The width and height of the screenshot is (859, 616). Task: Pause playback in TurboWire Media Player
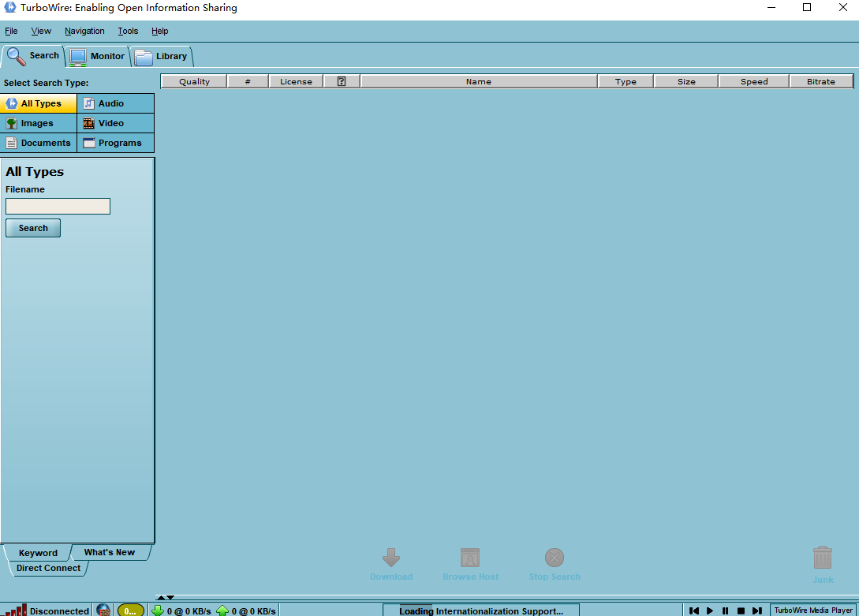tap(725, 610)
